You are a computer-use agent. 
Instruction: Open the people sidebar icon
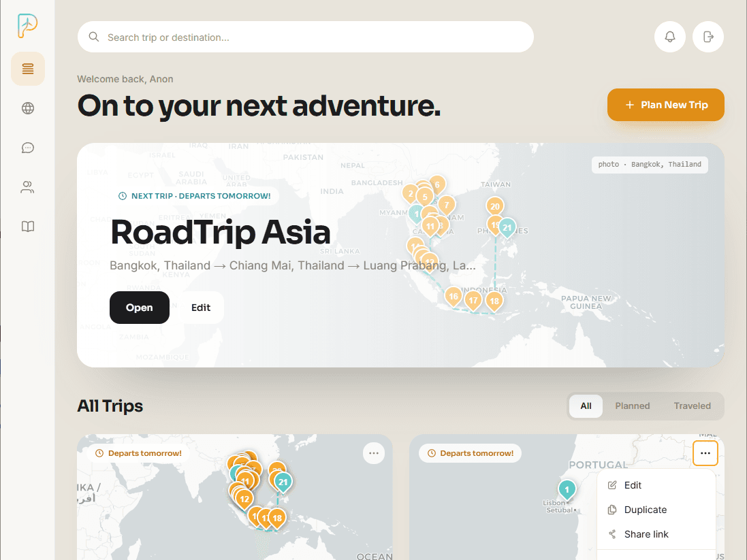28,187
